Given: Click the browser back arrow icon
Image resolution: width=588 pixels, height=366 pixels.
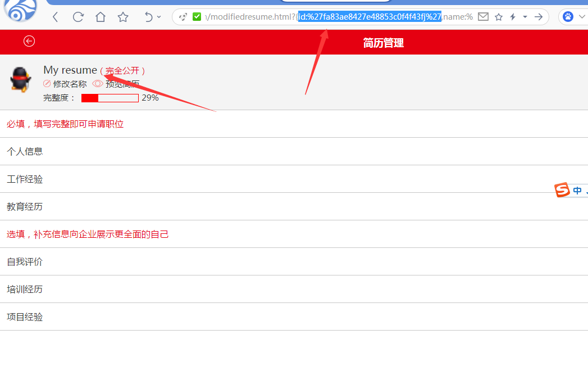Looking at the screenshot, I should click(56, 17).
